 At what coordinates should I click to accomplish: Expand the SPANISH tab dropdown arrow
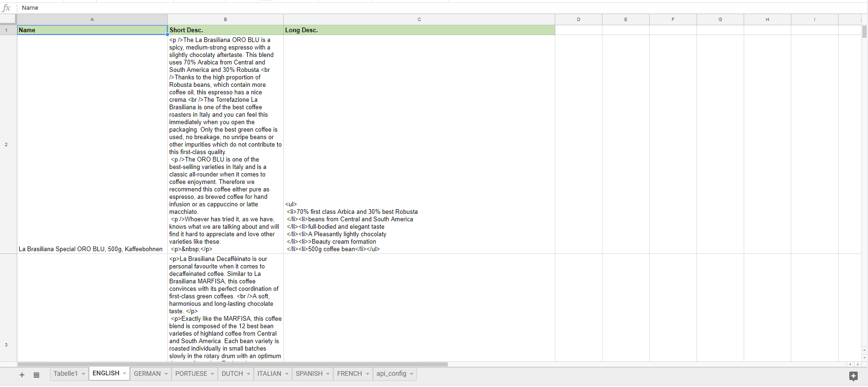[328, 374]
